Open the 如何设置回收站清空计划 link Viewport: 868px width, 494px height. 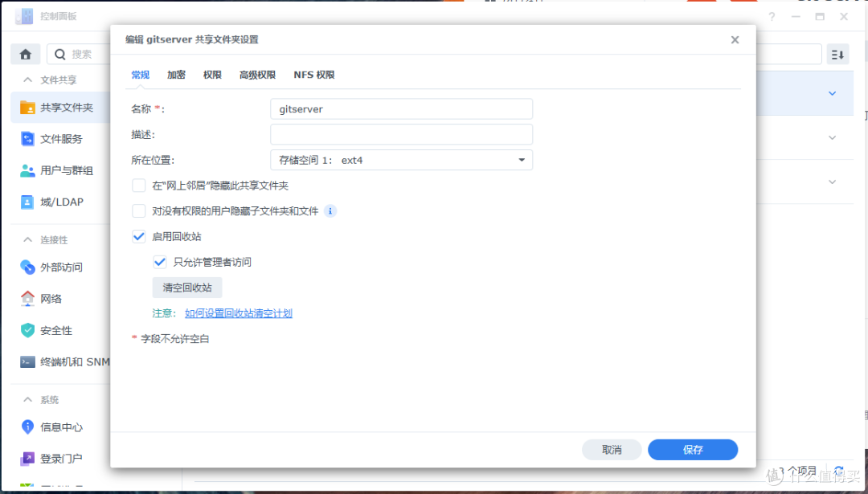click(x=239, y=313)
